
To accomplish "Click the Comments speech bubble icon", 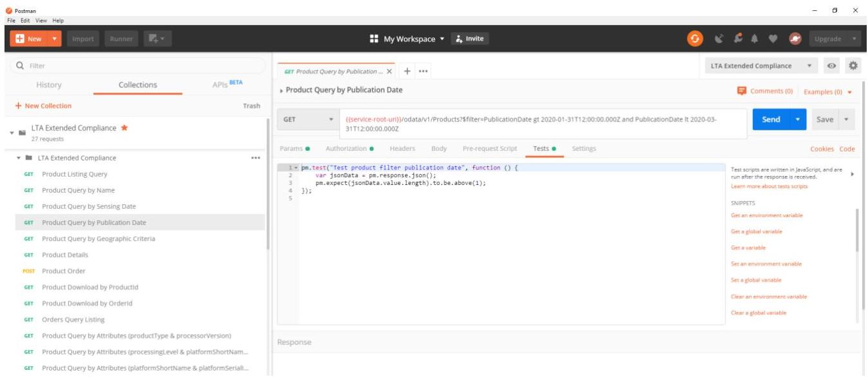I will (x=742, y=91).
